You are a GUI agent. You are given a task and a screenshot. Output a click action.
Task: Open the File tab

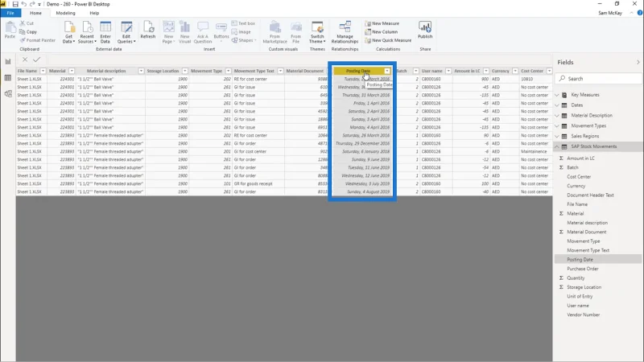click(10, 13)
